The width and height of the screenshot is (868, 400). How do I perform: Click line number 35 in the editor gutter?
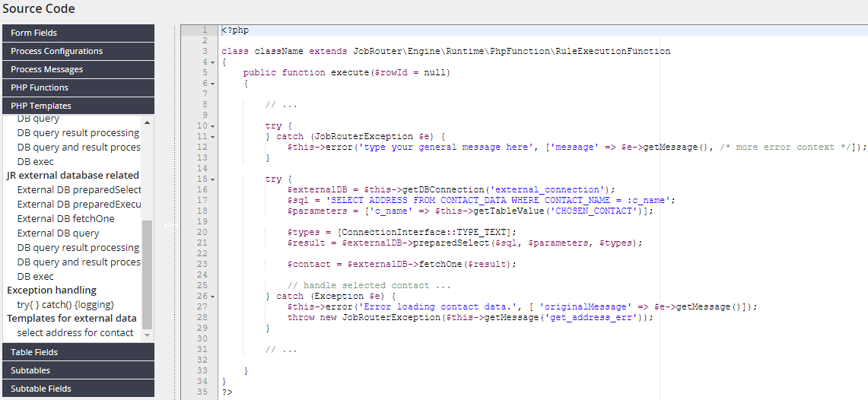(x=202, y=392)
